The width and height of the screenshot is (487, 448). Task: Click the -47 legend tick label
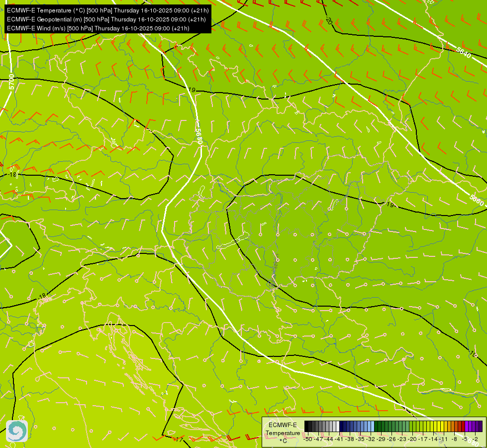pos(318,439)
